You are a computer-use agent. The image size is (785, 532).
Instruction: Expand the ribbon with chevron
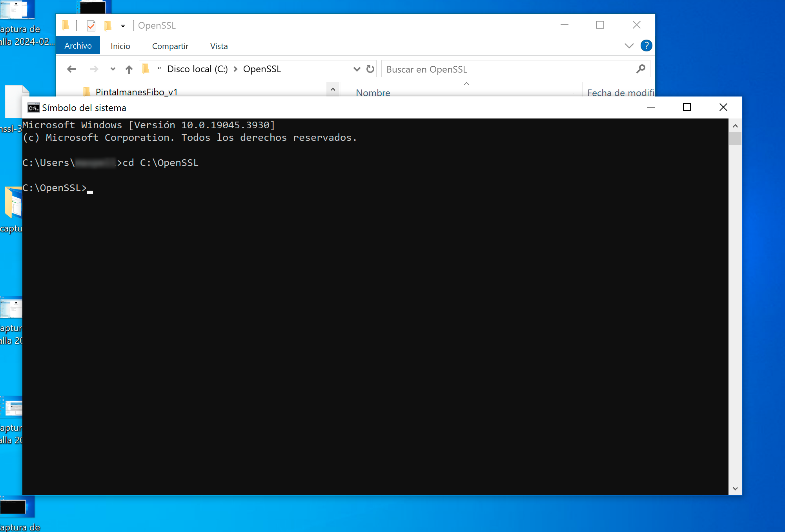tap(629, 46)
